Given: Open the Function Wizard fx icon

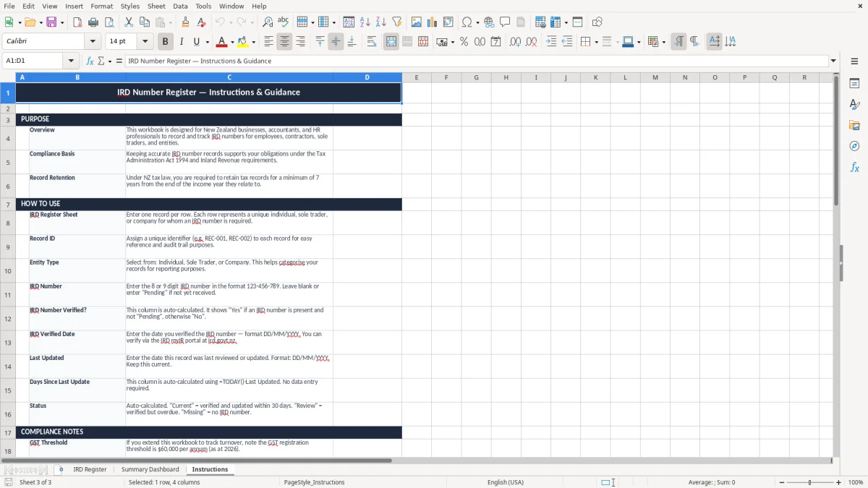Looking at the screenshot, I should (x=90, y=61).
